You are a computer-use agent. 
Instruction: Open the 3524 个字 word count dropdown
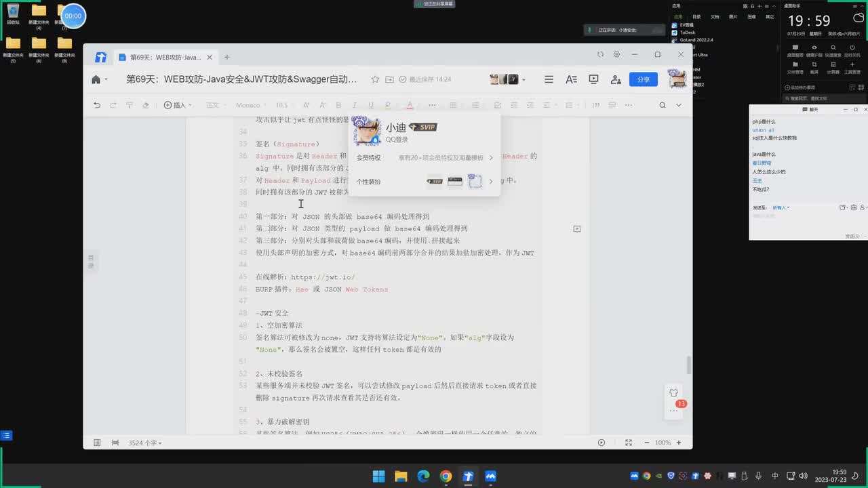pos(145,443)
